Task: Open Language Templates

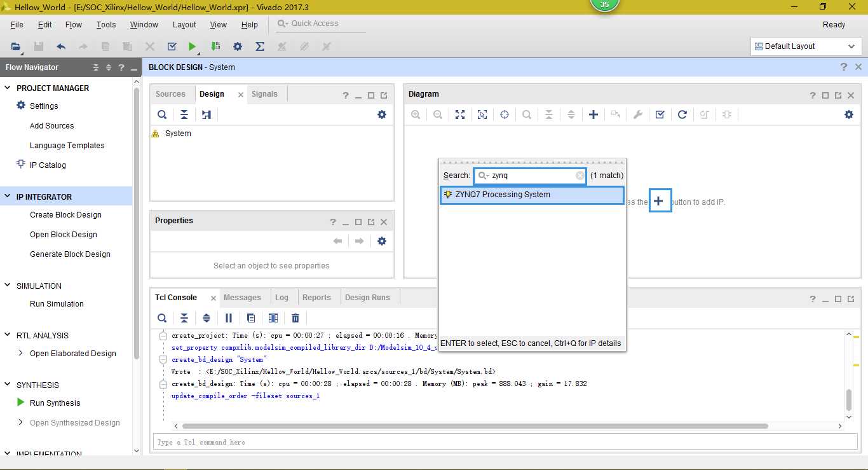Action: point(67,146)
